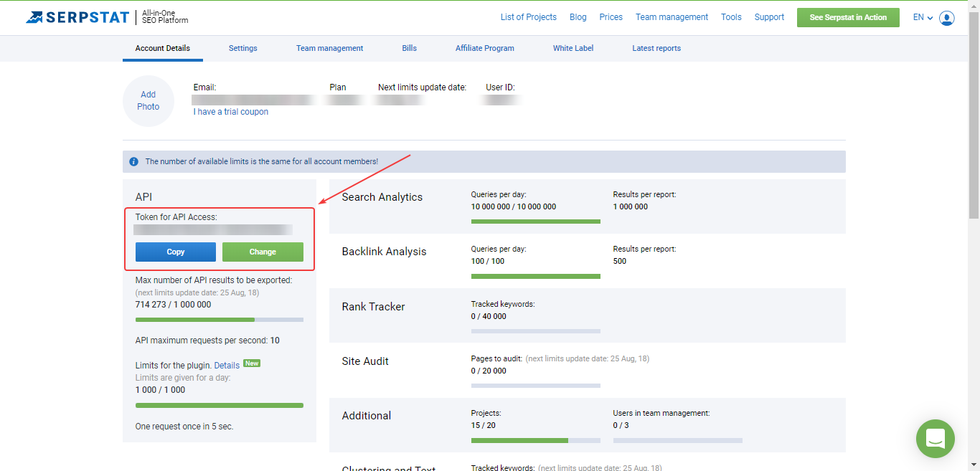Open the Settings tab
This screenshot has width=980, height=471.
(x=243, y=48)
